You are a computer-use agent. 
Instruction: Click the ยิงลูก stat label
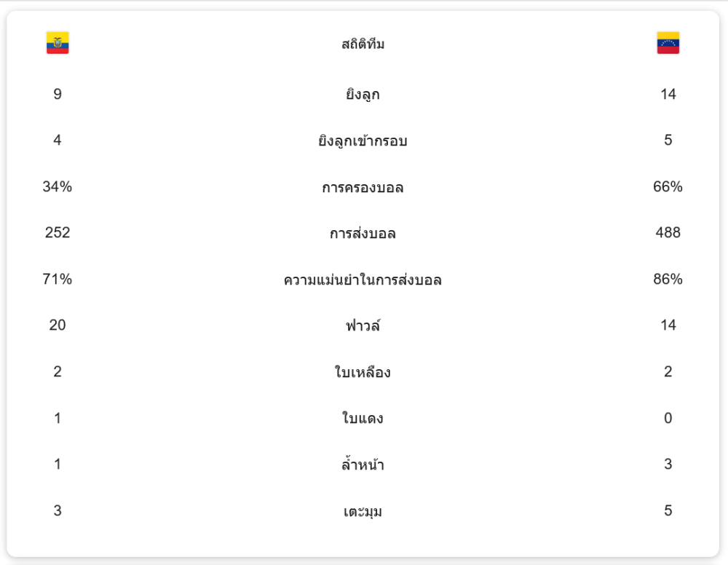[x=363, y=95]
